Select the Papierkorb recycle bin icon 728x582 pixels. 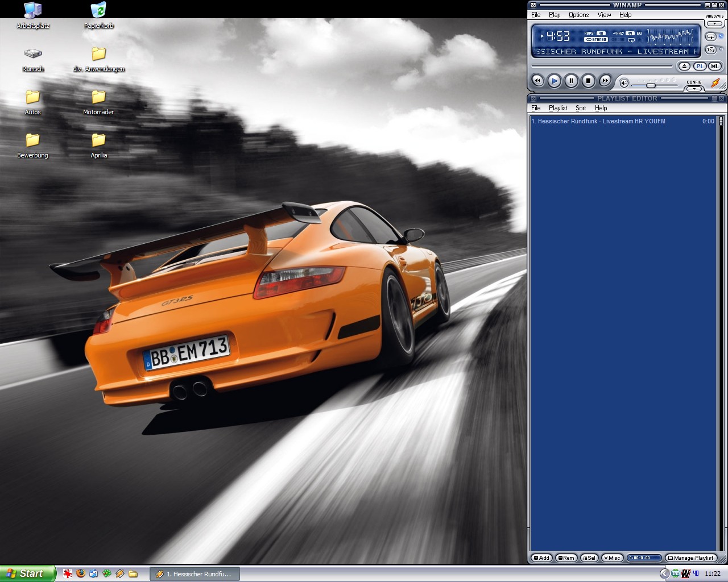98,15
